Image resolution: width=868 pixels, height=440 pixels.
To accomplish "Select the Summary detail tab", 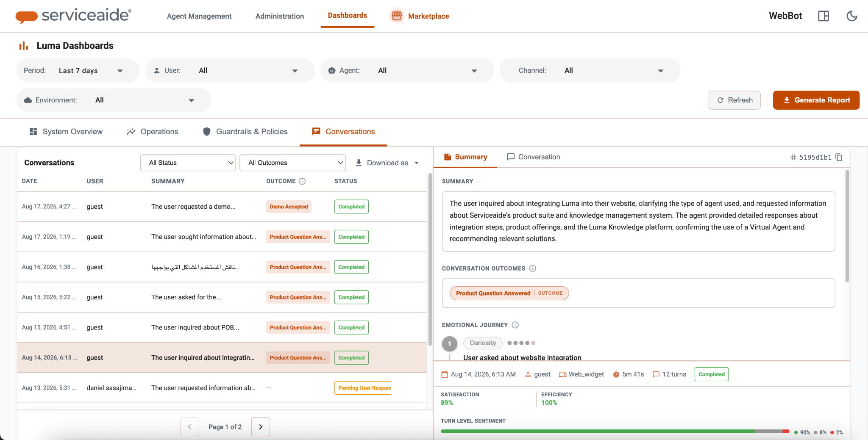I will [466, 157].
